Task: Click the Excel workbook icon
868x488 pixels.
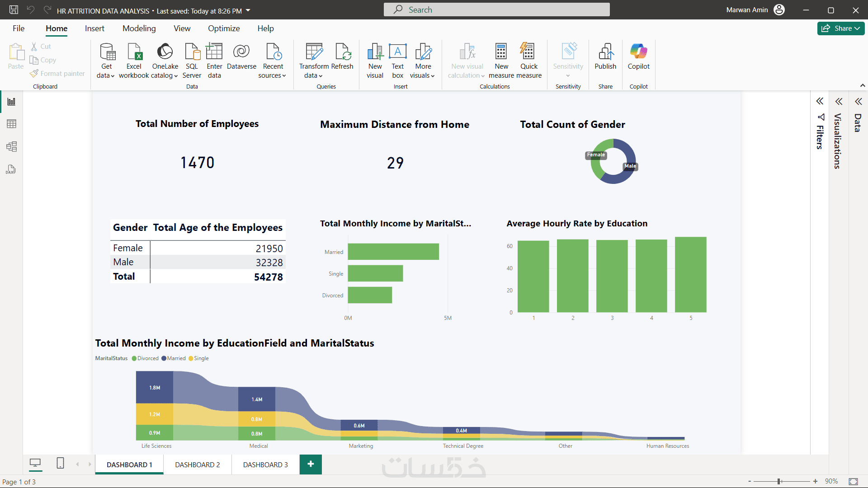Action: pos(134,52)
